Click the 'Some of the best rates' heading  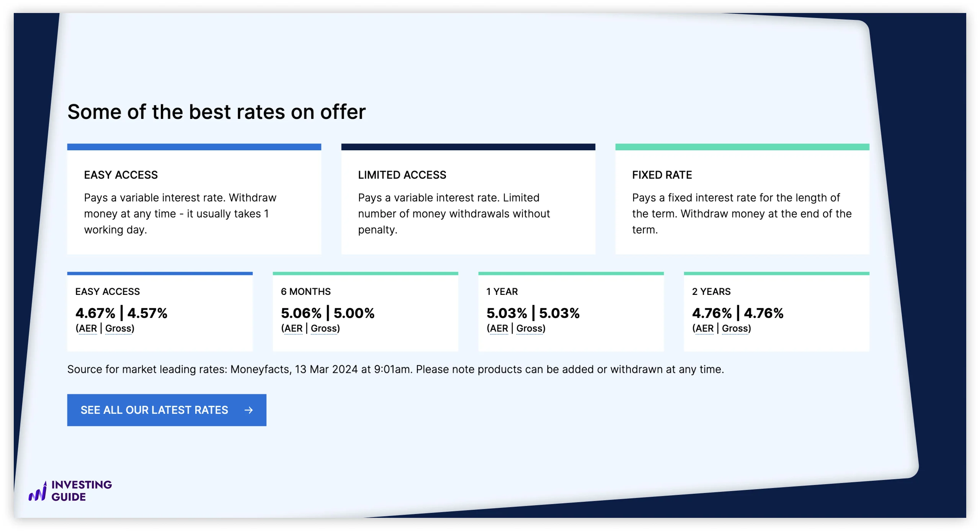pos(217,112)
